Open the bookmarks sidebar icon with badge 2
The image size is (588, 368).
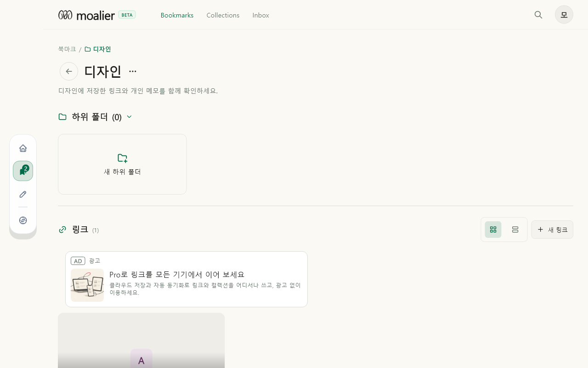click(x=23, y=171)
